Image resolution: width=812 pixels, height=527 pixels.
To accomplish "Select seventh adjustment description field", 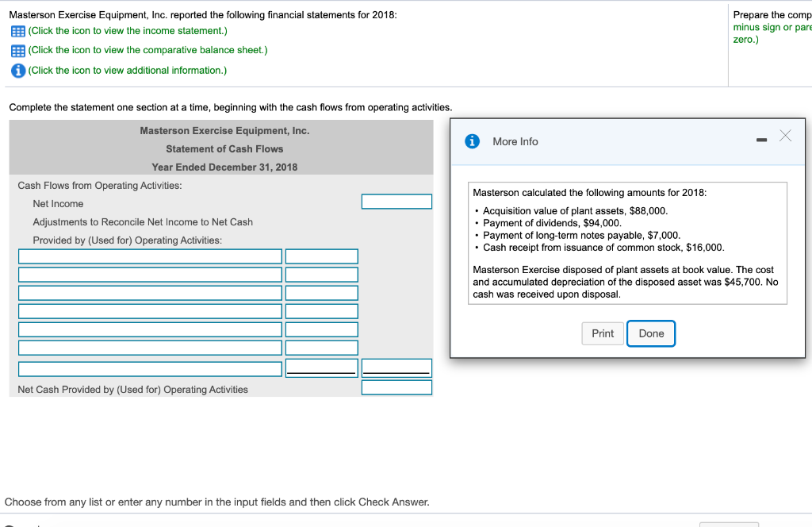I will click(x=150, y=369).
